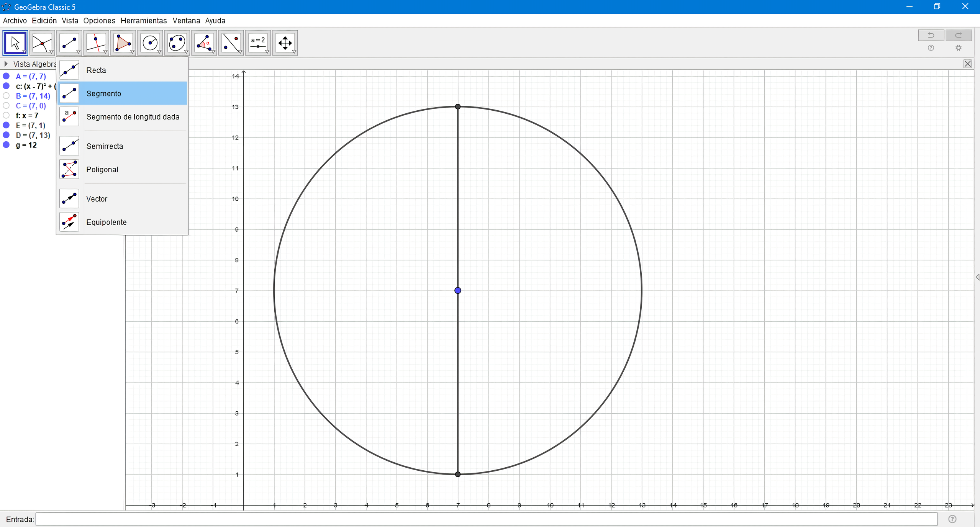Open the Herramientas menu
The image size is (980, 527).
coord(144,21)
